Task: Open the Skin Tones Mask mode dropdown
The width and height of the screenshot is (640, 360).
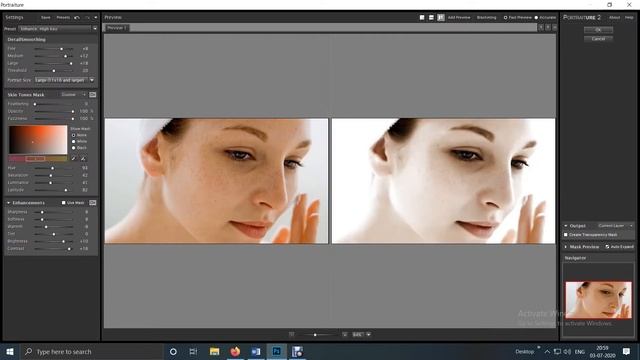Action: (73, 95)
